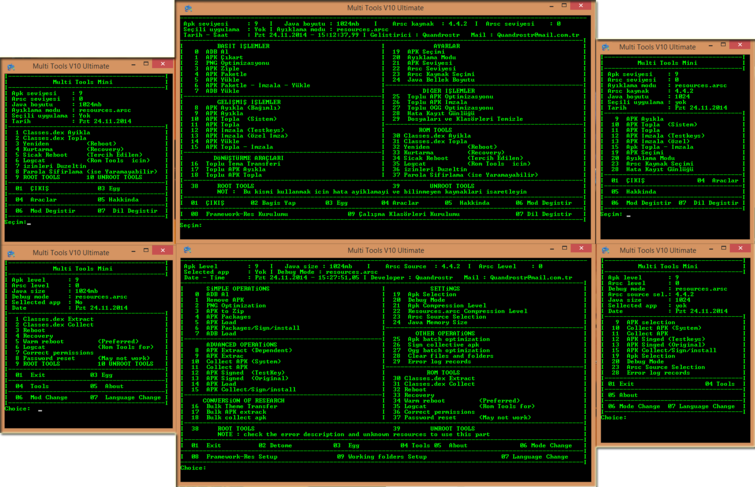Viewport: 755px width, 487px height.
Task: Select '2 PNG Optimizasyonu' in Turkish main window
Action: click(x=232, y=63)
